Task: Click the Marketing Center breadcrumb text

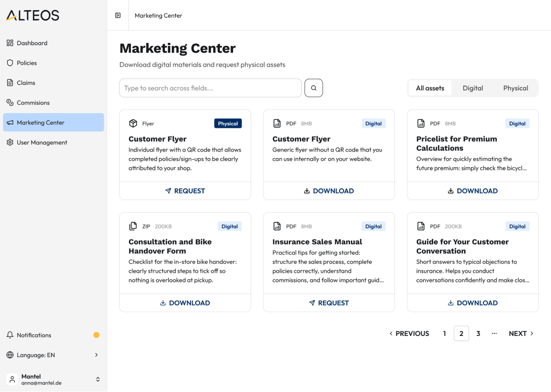Action: point(159,16)
